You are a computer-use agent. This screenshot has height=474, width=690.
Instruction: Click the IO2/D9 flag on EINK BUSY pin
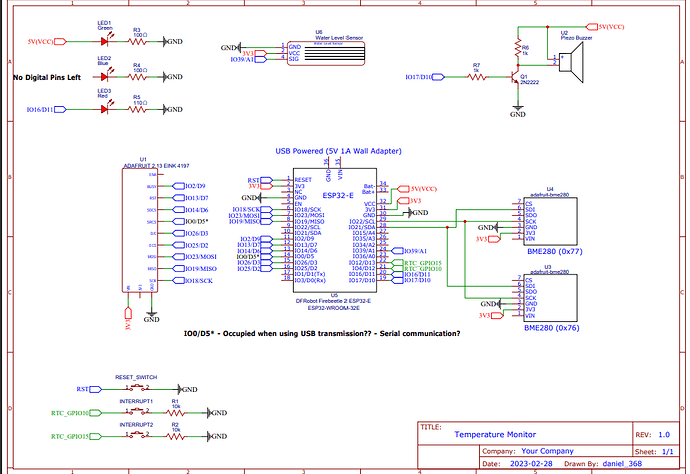[x=189, y=186]
